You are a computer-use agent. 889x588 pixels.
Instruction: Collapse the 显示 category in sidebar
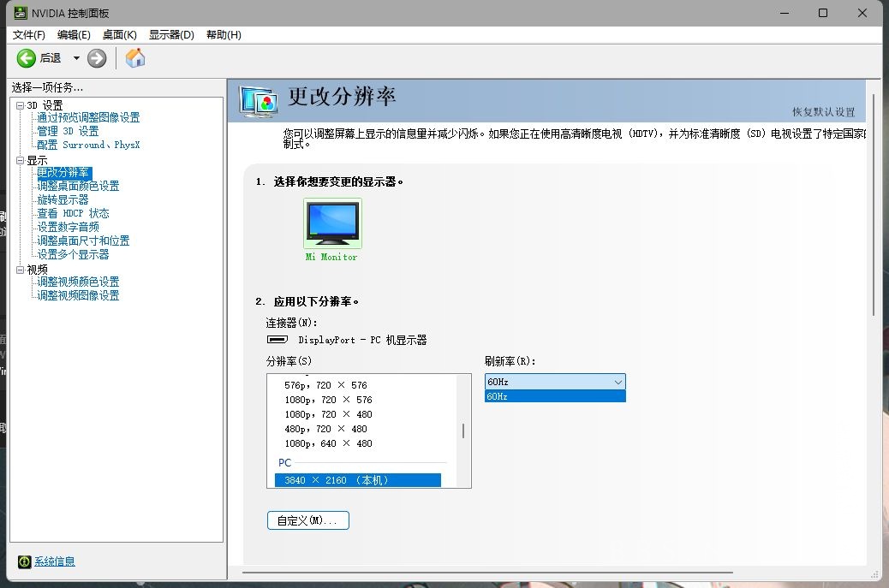click(19, 158)
